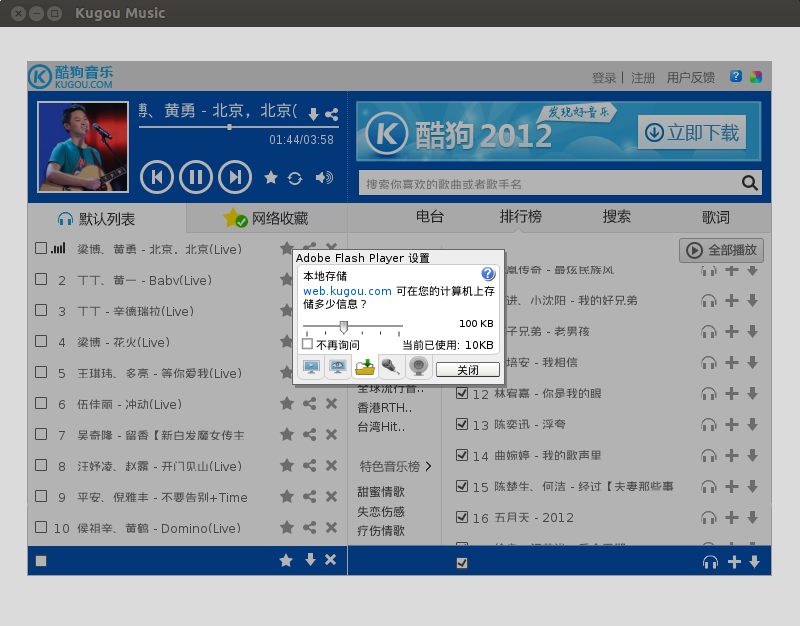Screen dimensions: 800x626
Task: Add chart song 12 你是我的眼 to playlist
Action: 732,393
